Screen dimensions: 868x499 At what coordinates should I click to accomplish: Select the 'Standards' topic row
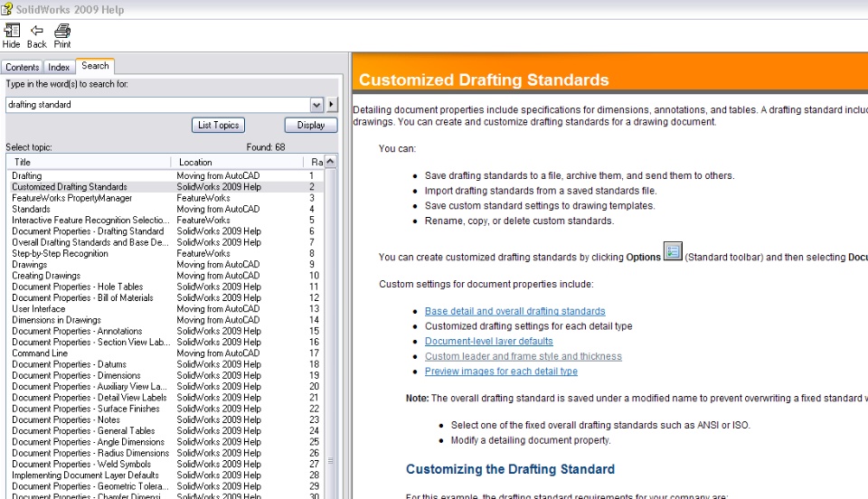(166, 209)
